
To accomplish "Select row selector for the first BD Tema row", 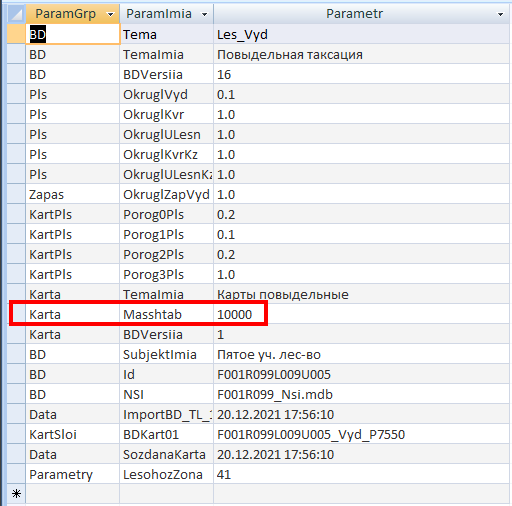I will tap(16, 34).
